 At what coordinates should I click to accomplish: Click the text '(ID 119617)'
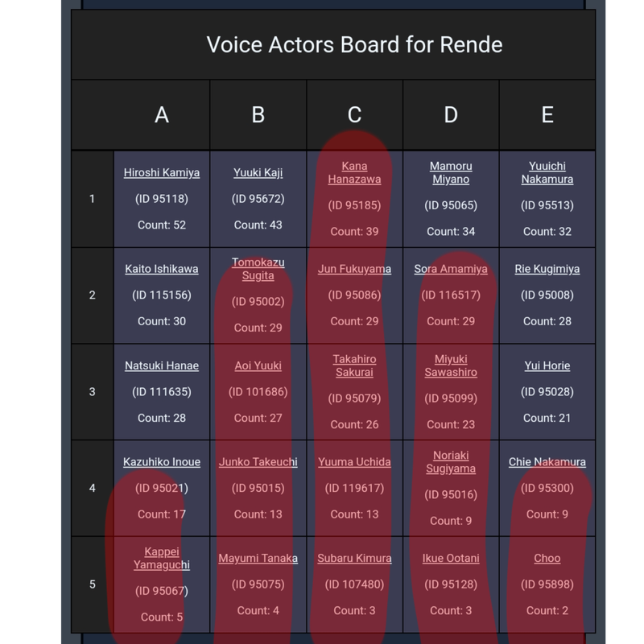pos(354,488)
